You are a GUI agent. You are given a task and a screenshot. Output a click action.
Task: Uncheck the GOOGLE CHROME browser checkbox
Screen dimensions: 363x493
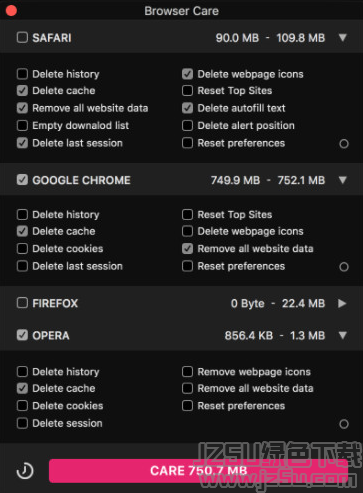coord(22,180)
